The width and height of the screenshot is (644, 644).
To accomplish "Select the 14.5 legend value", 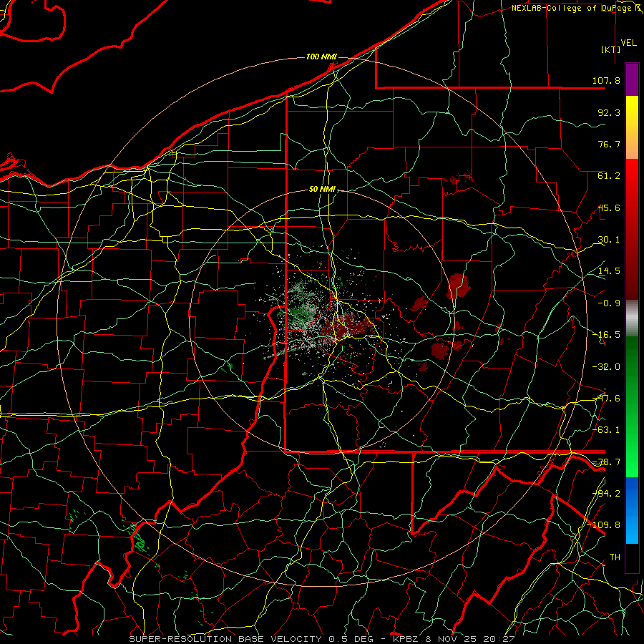I will [x=609, y=271].
